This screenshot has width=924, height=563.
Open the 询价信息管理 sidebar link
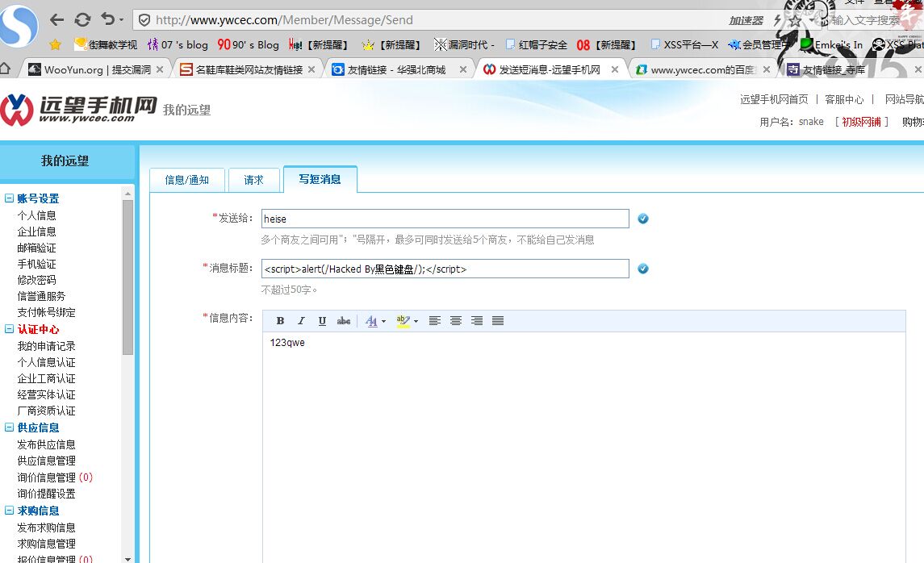[x=46, y=477]
